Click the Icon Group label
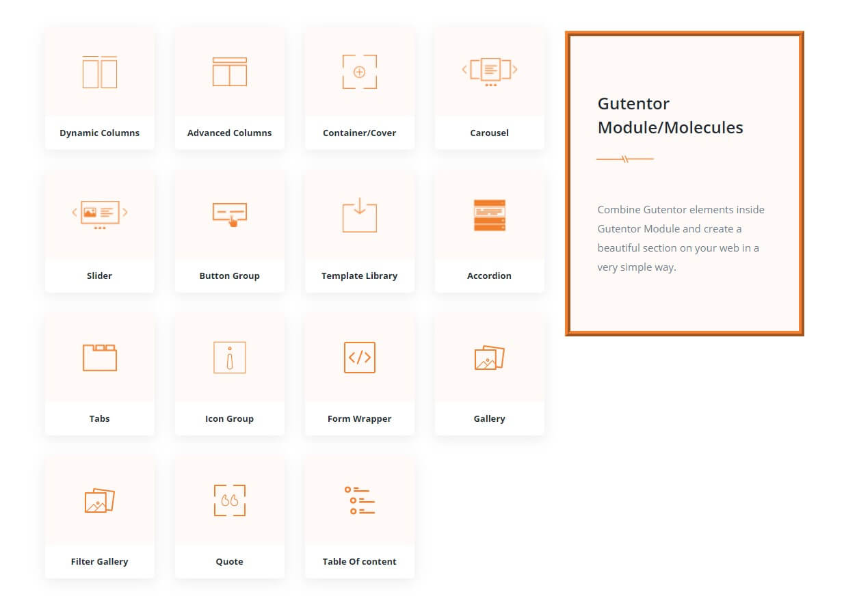 point(230,418)
